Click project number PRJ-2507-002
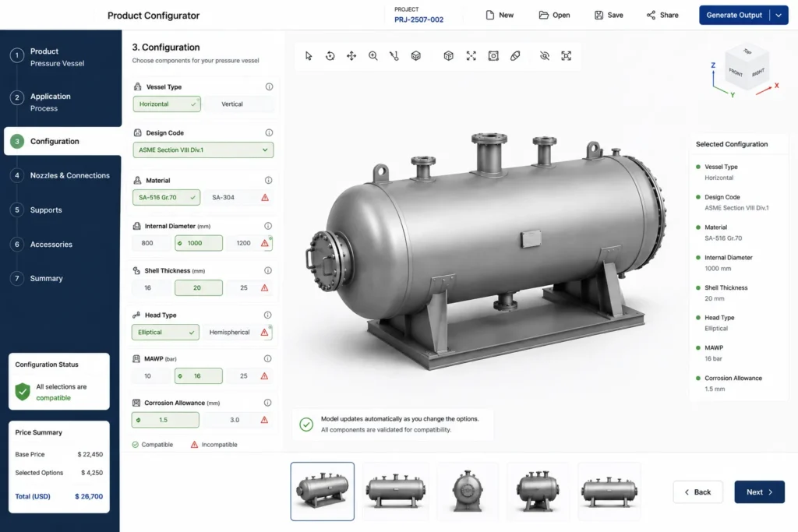The image size is (798, 532). coord(418,19)
